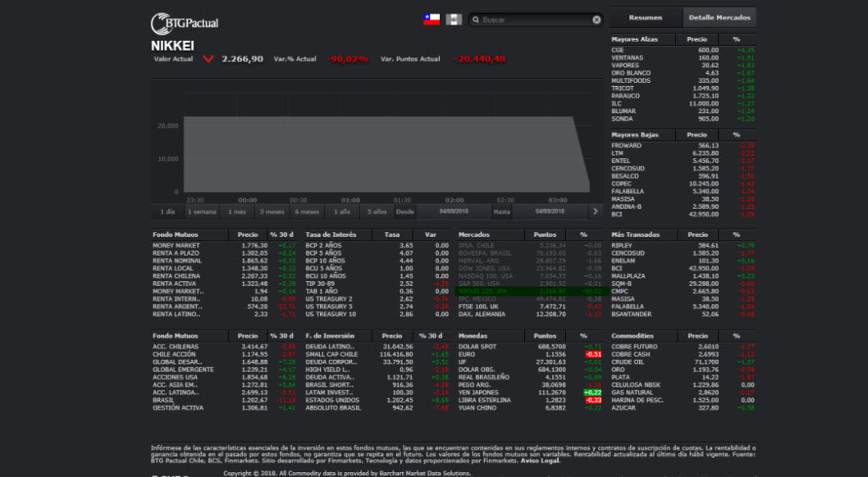Select CGE in Mayores Alzas
Screen dimensions: 868x477
(683, 50)
